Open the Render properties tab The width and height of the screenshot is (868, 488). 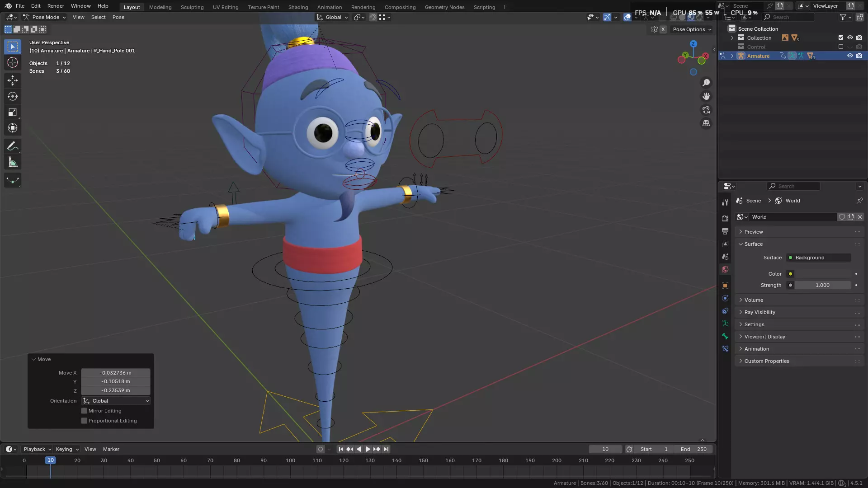725,219
